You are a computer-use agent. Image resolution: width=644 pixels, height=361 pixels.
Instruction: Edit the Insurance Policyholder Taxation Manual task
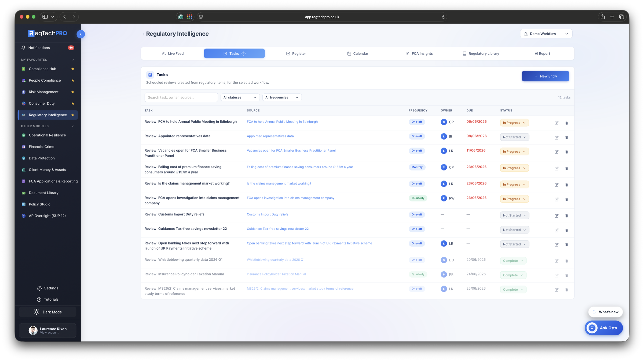click(x=557, y=275)
